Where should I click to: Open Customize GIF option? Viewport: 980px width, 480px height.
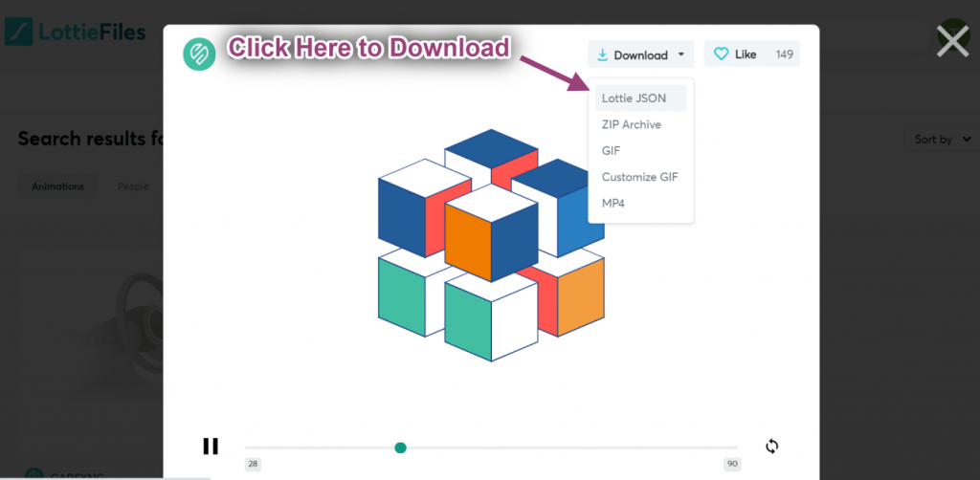[x=640, y=177]
